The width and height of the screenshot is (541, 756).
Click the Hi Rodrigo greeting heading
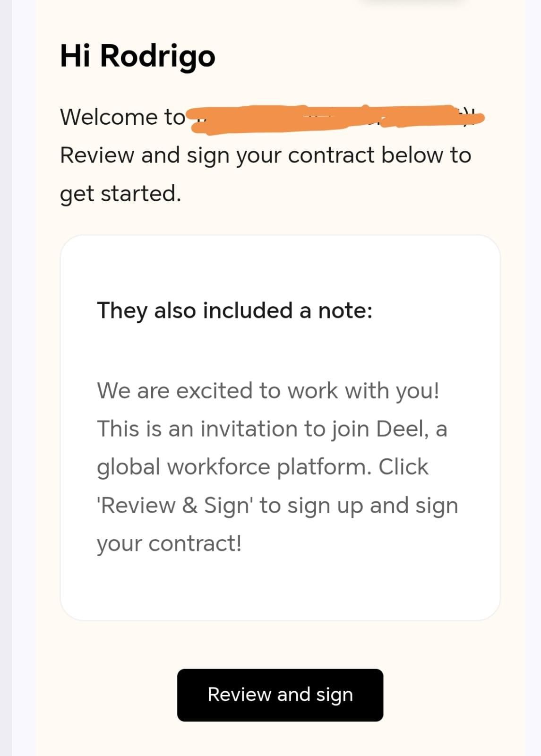click(x=137, y=56)
